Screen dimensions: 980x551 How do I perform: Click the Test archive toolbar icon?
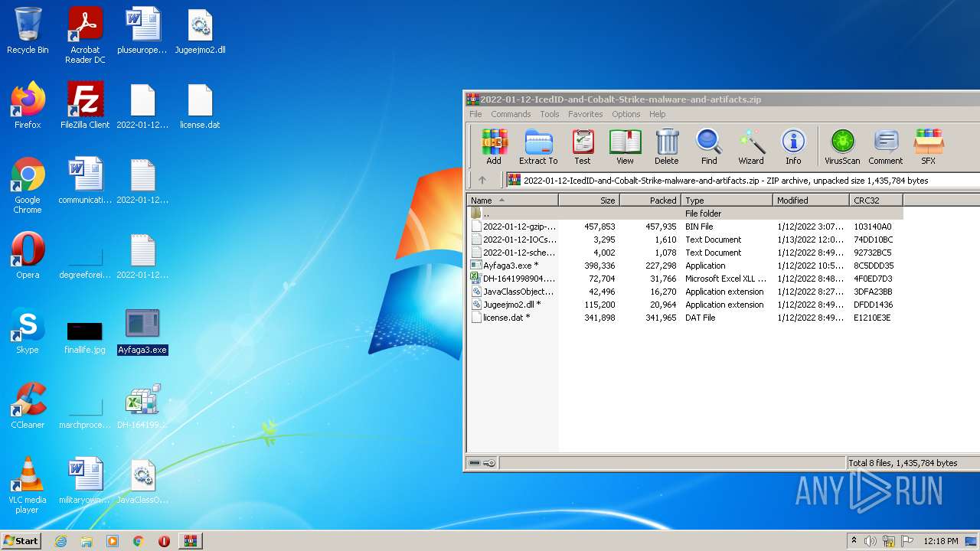(x=583, y=146)
